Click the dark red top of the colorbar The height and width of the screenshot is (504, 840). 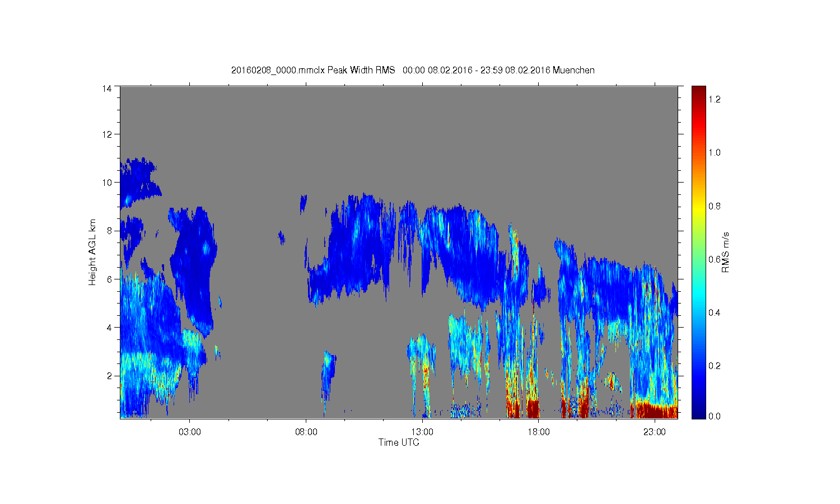tap(698, 92)
